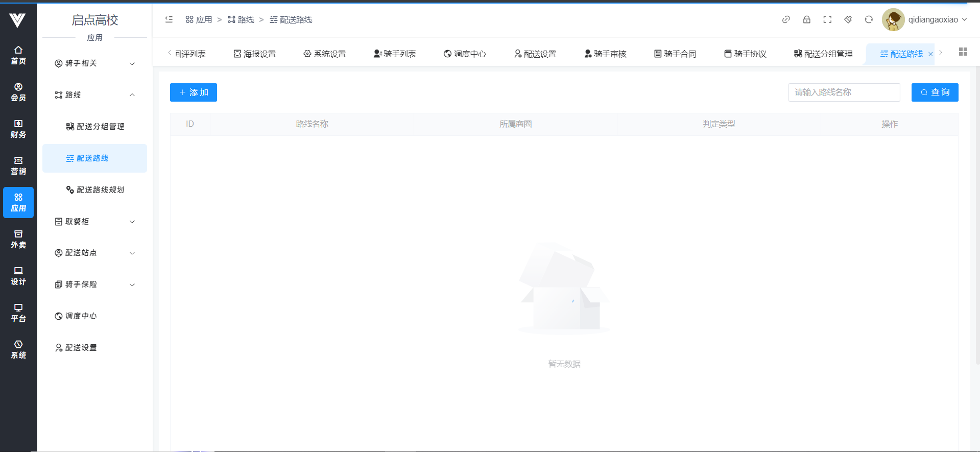The width and height of the screenshot is (980, 452).
Task: Open 财务 in the left navigation
Action: 18,129
